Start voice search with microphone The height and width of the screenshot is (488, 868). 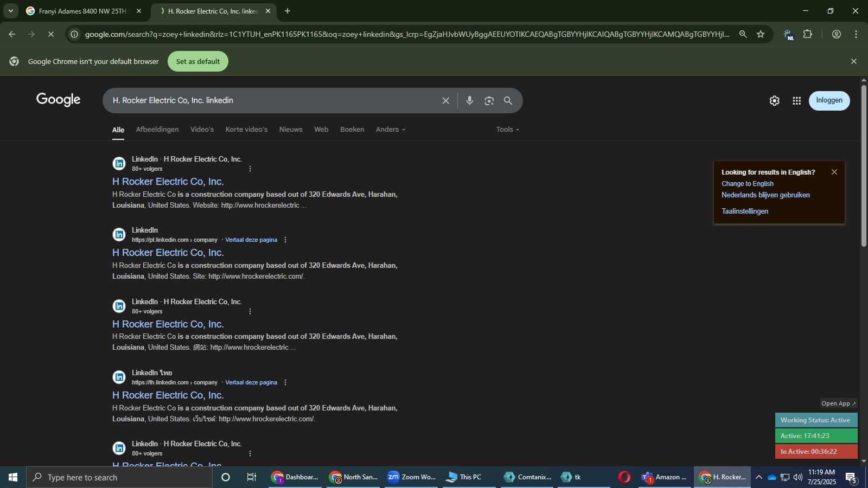[470, 100]
